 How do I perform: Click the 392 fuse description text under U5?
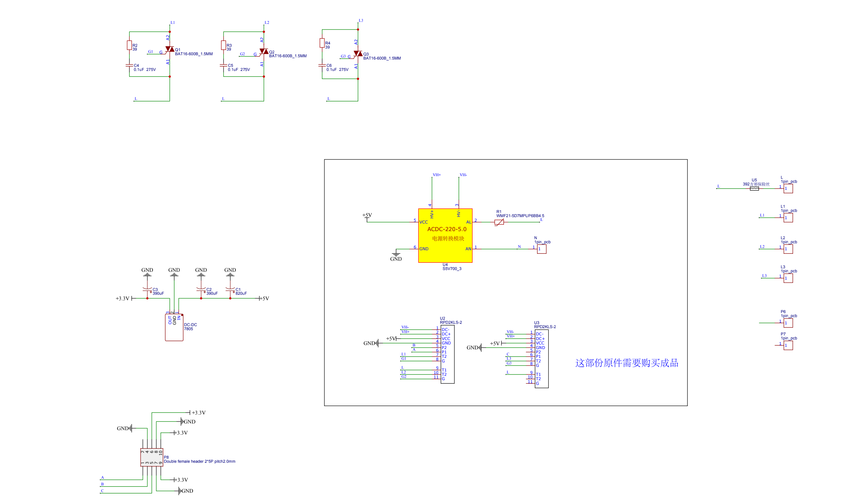pyautogui.click(x=756, y=184)
